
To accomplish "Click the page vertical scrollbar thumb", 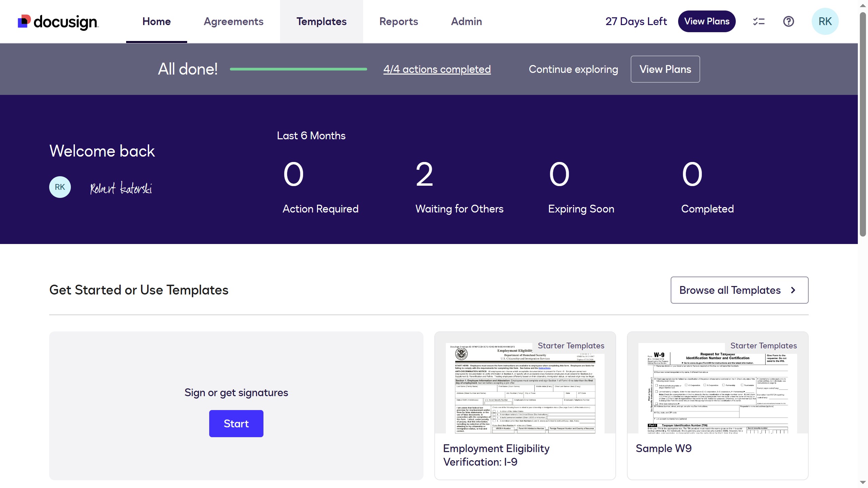I will [x=863, y=124].
